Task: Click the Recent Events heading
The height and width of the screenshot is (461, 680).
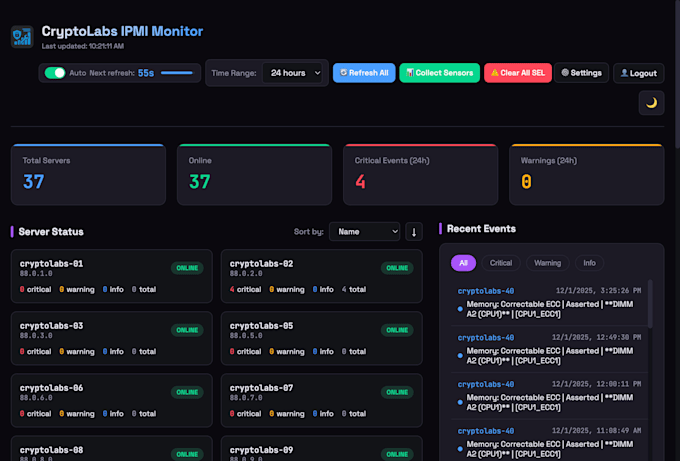Action: click(x=481, y=229)
